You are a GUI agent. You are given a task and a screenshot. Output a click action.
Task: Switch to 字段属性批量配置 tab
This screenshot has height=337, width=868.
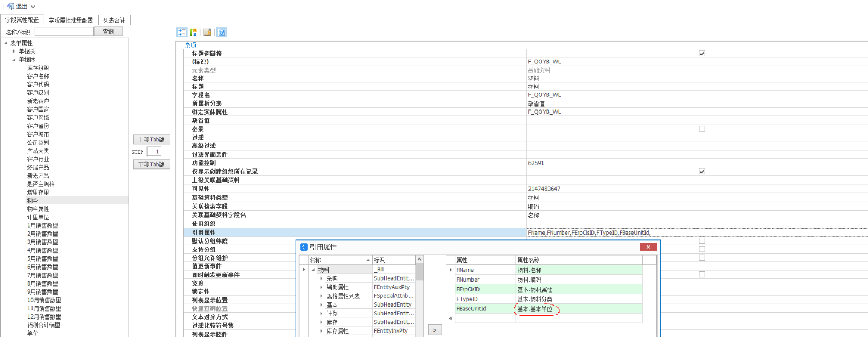tap(71, 20)
